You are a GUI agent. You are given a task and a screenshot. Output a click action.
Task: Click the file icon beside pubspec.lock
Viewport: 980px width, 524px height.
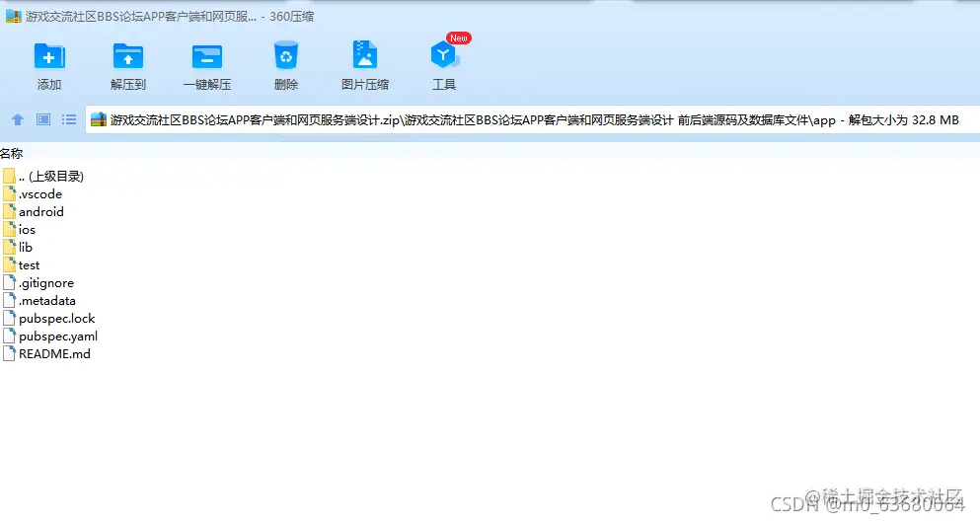pos(9,319)
